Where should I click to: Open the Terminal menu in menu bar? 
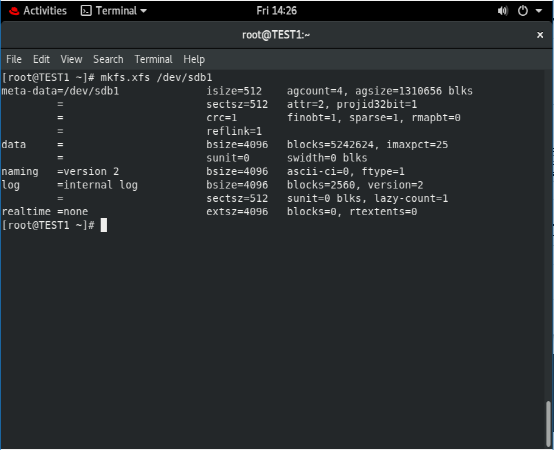[x=153, y=59]
